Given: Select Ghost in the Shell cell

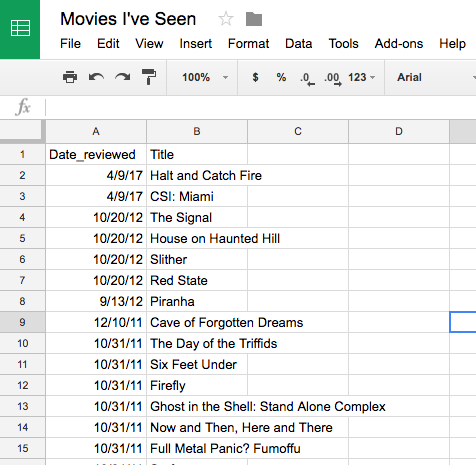Looking at the screenshot, I should (x=197, y=406).
